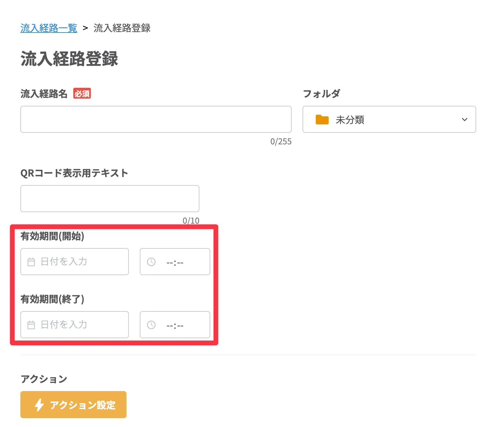Click the 必須 required badge
The image size is (504, 427).
(x=82, y=94)
